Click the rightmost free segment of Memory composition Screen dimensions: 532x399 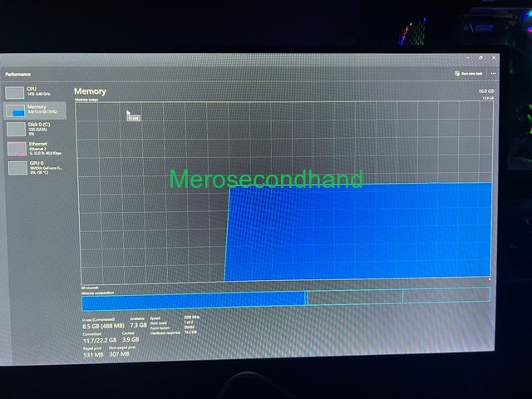coord(446,295)
